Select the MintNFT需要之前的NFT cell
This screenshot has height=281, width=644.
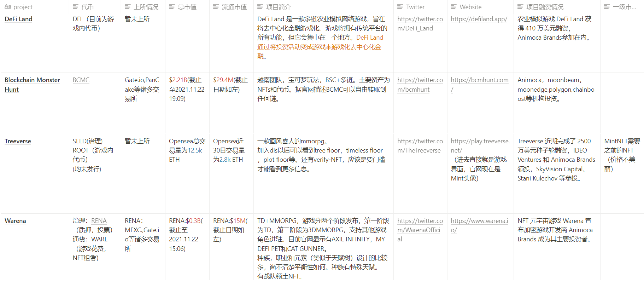(622, 174)
